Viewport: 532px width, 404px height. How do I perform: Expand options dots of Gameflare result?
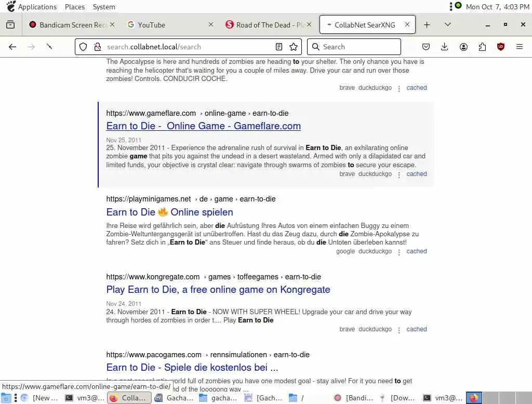[399, 174]
